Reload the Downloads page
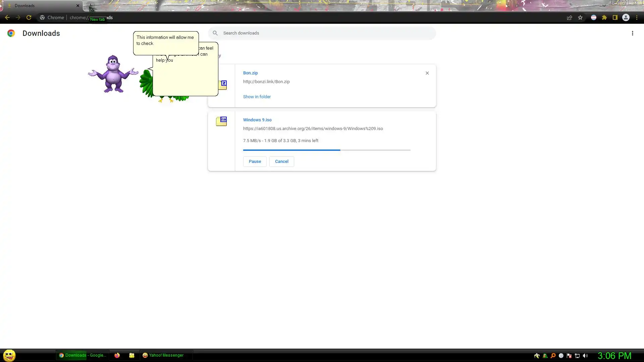Image resolution: width=644 pixels, height=362 pixels. click(29, 17)
